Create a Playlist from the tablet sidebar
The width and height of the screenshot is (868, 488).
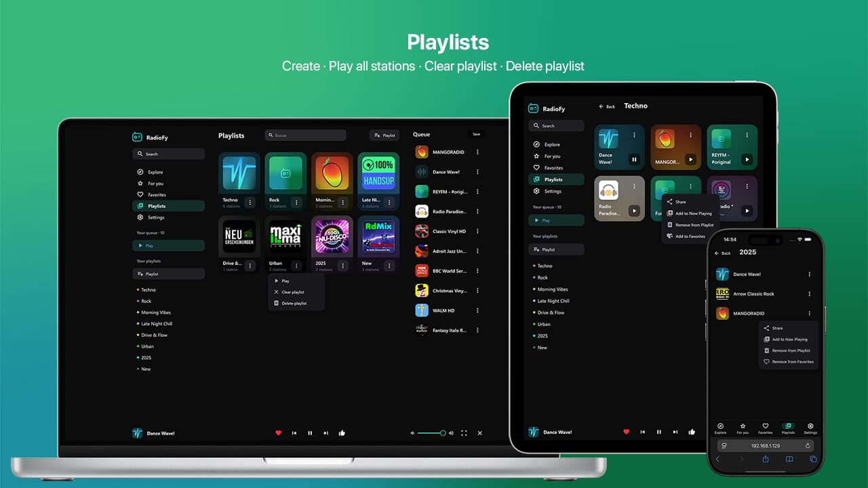tap(556, 249)
